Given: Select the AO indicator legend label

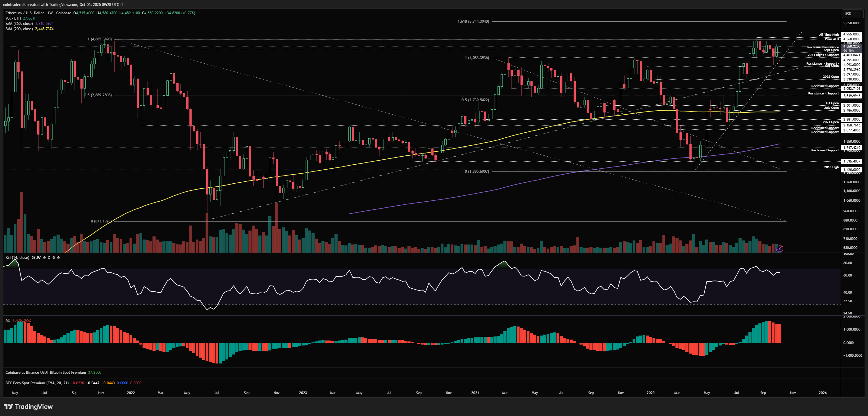Looking at the screenshot, I should (8, 320).
